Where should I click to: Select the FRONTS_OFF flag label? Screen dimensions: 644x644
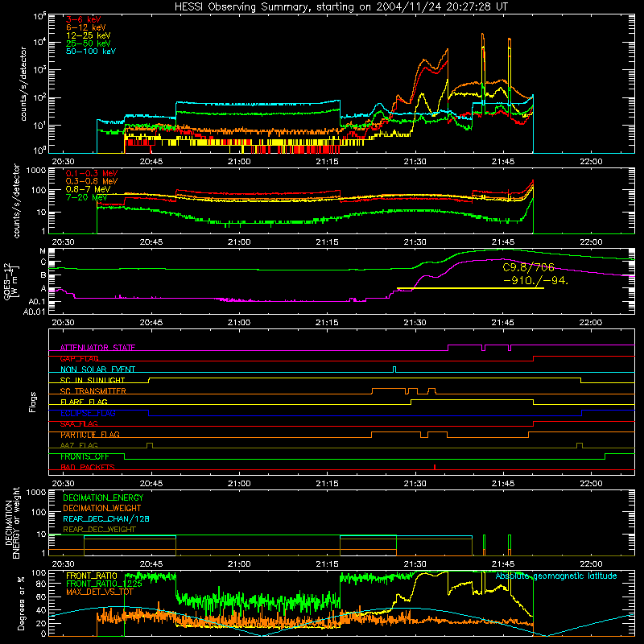point(85,456)
